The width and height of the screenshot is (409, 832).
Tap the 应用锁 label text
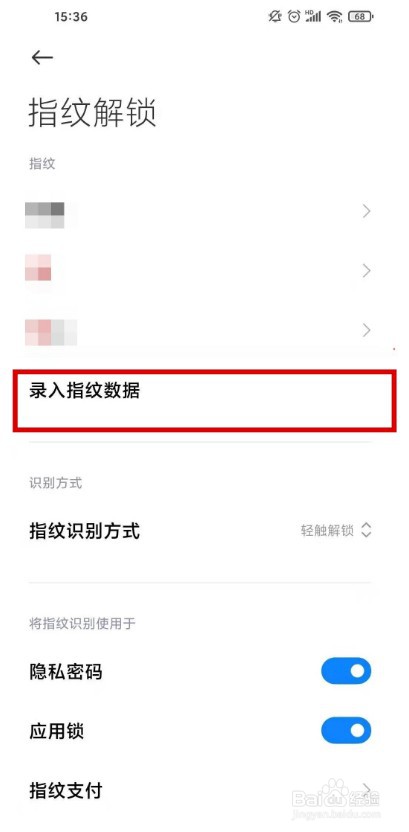pos(56,731)
